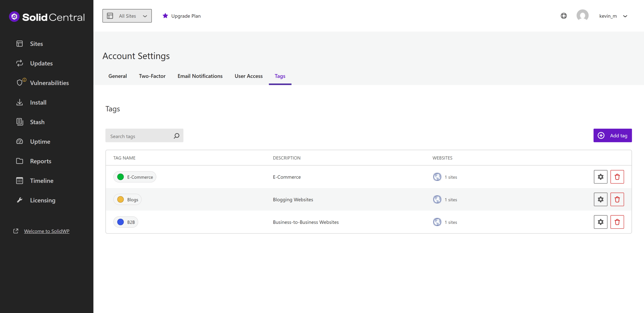View the Timeline section
Image resolution: width=644 pixels, height=313 pixels.
tap(42, 180)
